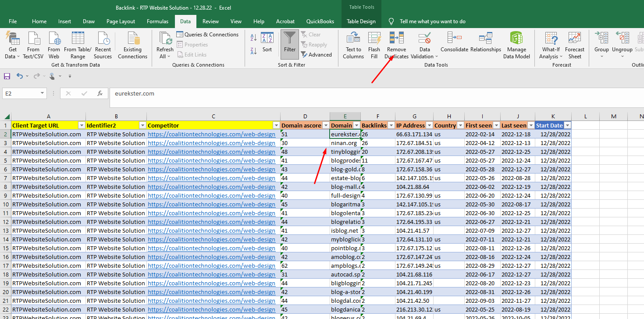
Task: Click the Insert Function fx button
Action: 100,93
